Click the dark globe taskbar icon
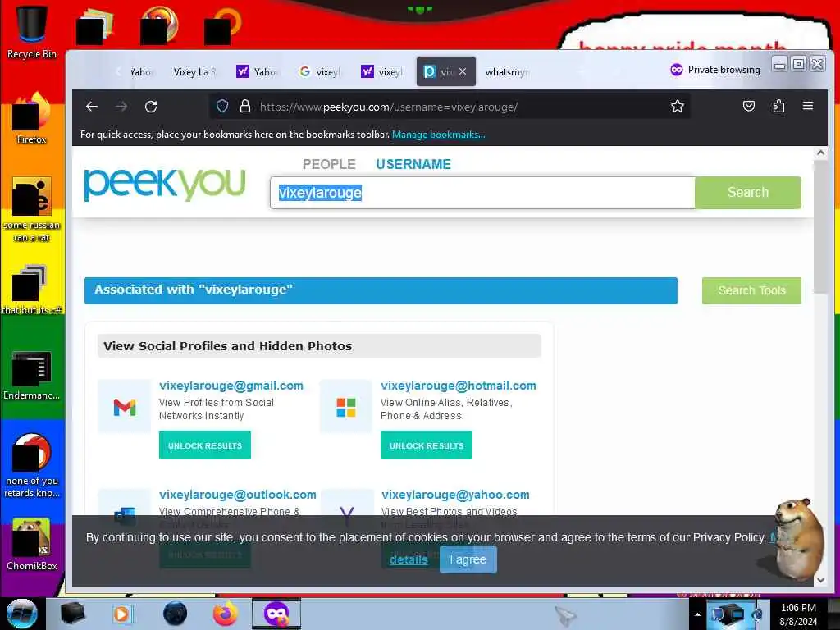This screenshot has width=840, height=630. coord(176,614)
